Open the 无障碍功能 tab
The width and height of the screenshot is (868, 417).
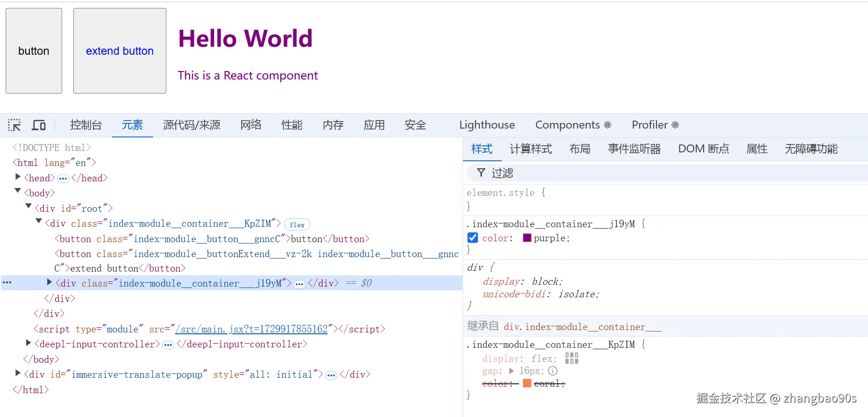tap(811, 149)
